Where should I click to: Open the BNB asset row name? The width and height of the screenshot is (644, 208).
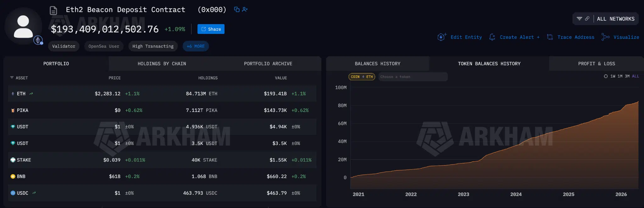tap(21, 176)
